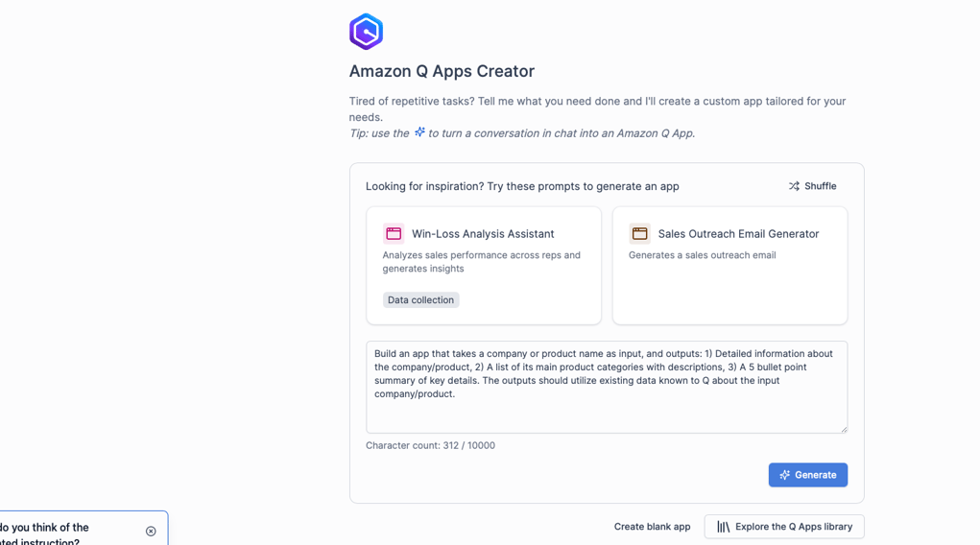Viewport: 980px width, 545px height.
Task: Click the pink Win-Loss Analysis app icon
Action: [394, 234]
